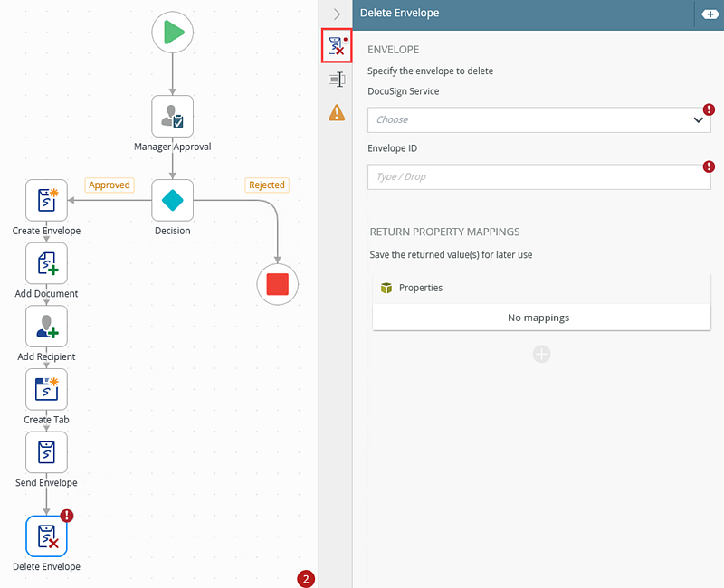Click the Create Envelope step icon
Screen dimensions: 724x588
click(x=46, y=200)
